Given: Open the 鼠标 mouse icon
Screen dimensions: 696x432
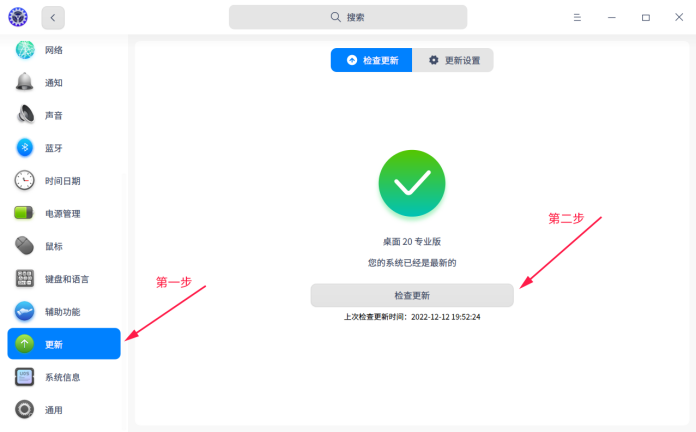Looking at the screenshot, I should click(24, 246).
